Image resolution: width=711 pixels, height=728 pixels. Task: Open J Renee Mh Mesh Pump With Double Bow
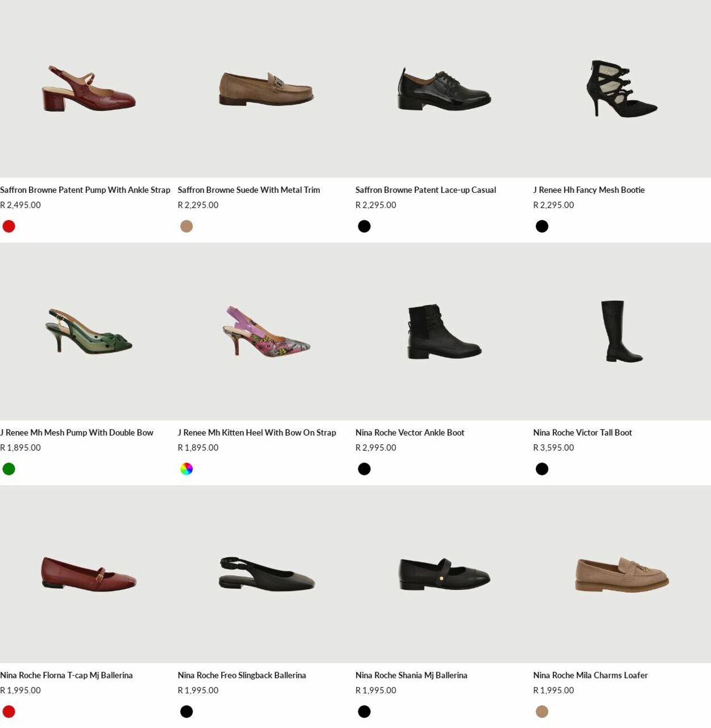coord(77,433)
